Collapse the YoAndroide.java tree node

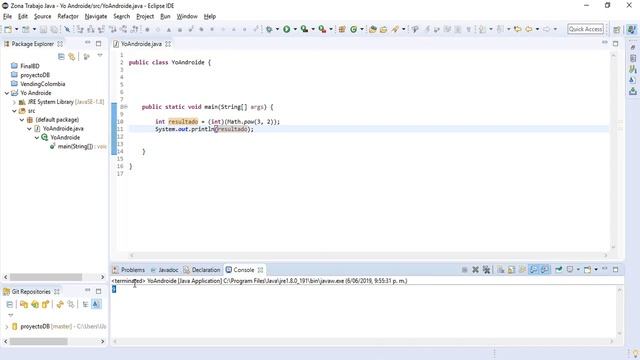coord(29,129)
